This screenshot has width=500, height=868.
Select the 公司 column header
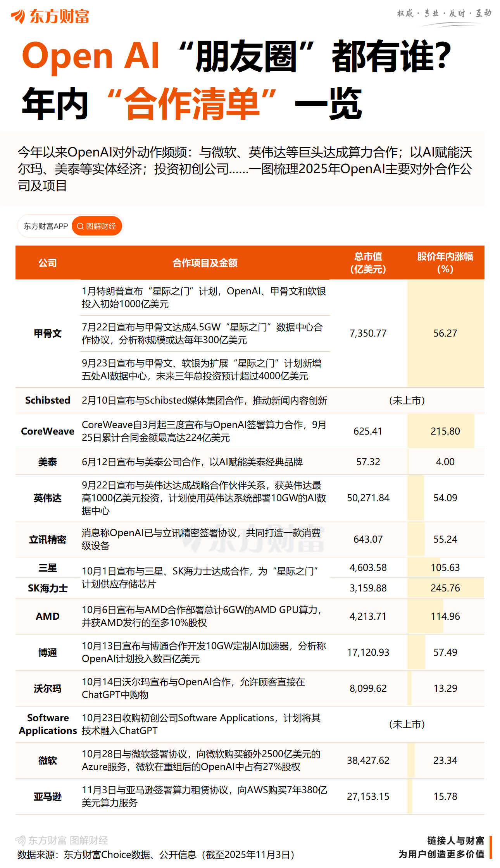[x=48, y=263]
